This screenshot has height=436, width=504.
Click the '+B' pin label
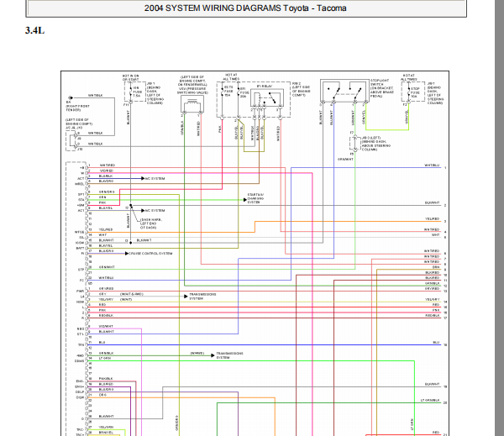pos(82,168)
